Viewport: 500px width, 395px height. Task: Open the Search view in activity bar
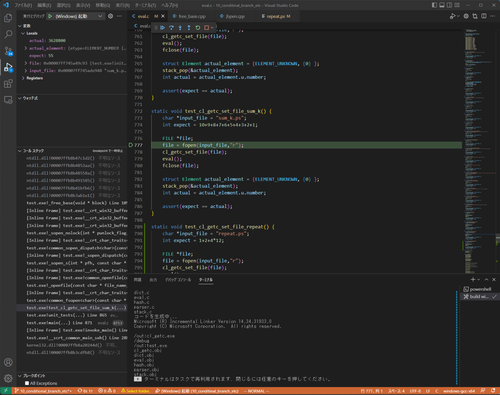[8, 34]
